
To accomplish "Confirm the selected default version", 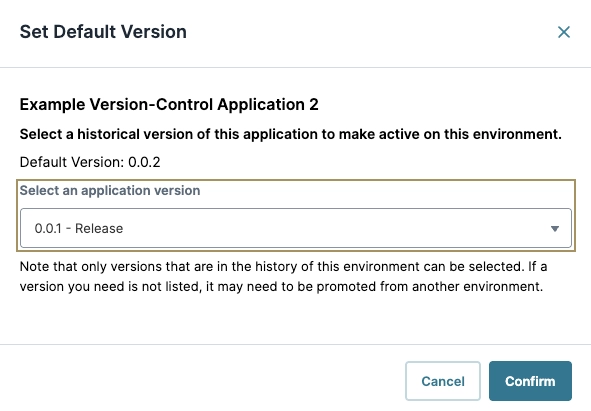I will [x=530, y=381].
